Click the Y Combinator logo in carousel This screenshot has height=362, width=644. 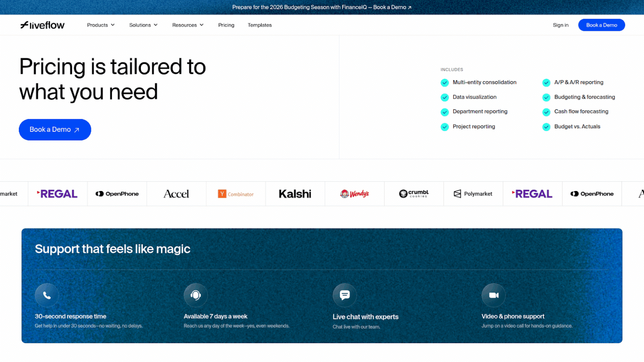click(x=236, y=194)
